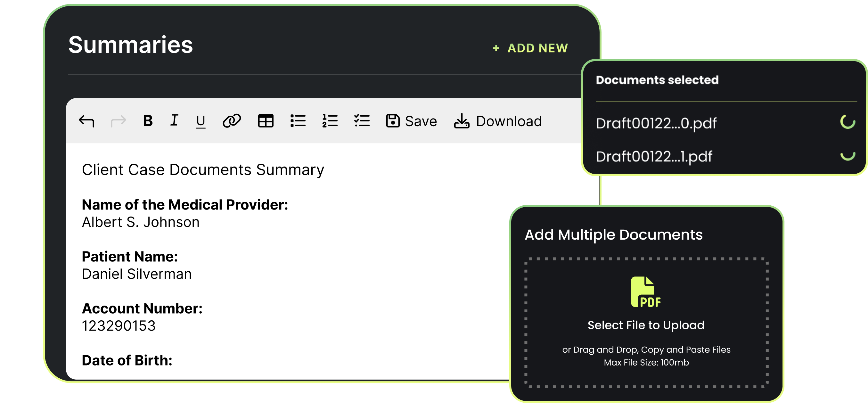Image resolution: width=868 pixels, height=403 pixels.
Task: Toggle italic formatting
Action: click(174, 121)
